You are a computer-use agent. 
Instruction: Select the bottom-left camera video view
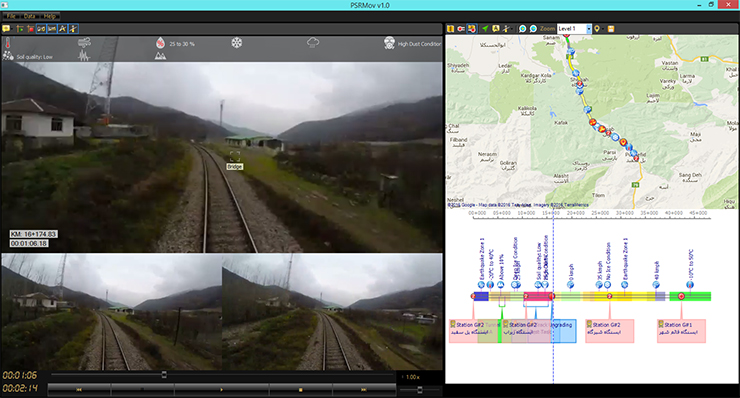tap(111, 312)
